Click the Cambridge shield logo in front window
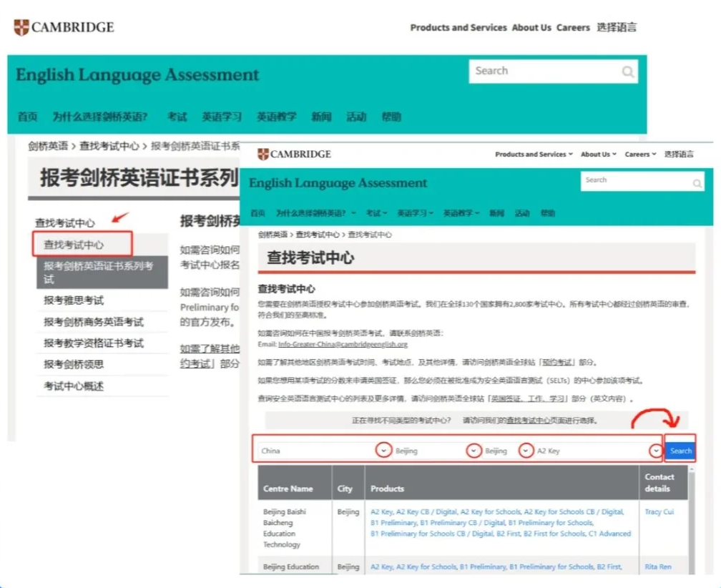Image resolution: width=721 pixels, height=588 pixels. (263, 155)
